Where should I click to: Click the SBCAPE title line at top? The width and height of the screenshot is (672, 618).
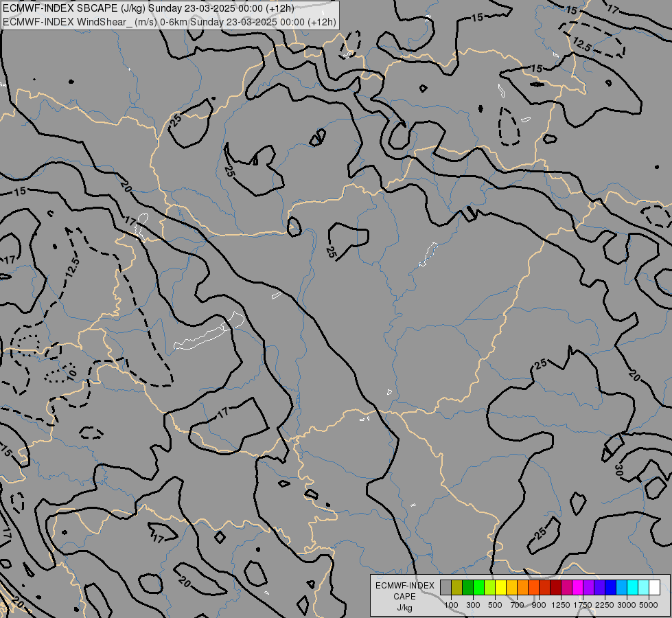148,8
